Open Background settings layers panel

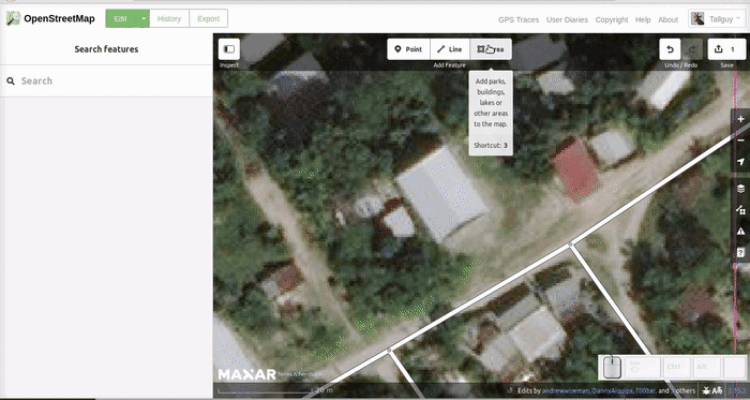pos(740,188)
